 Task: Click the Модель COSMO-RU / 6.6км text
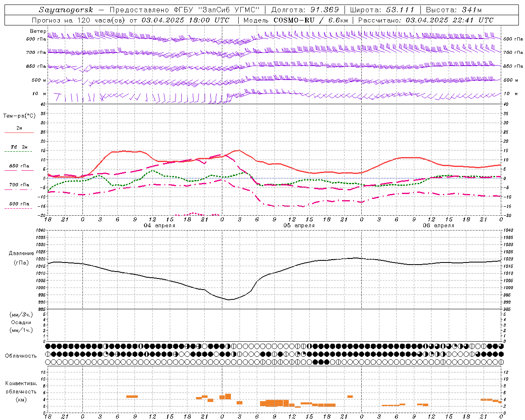[295, 20]
